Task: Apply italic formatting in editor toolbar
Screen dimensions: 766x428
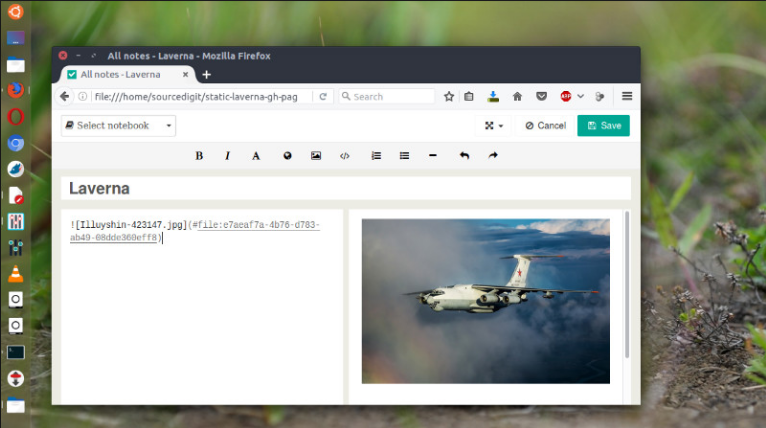Action: pyautogui.click(x=227, y=156)
